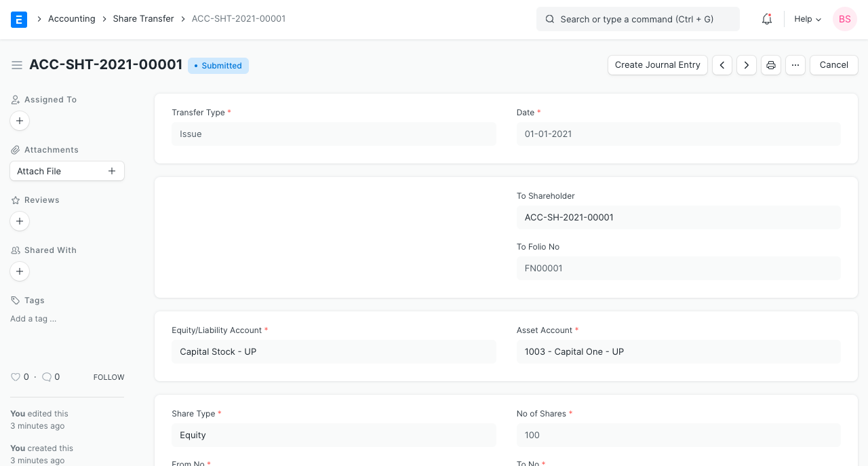Open the notification bell
This screenshot has width=868, height=466.
766,19
